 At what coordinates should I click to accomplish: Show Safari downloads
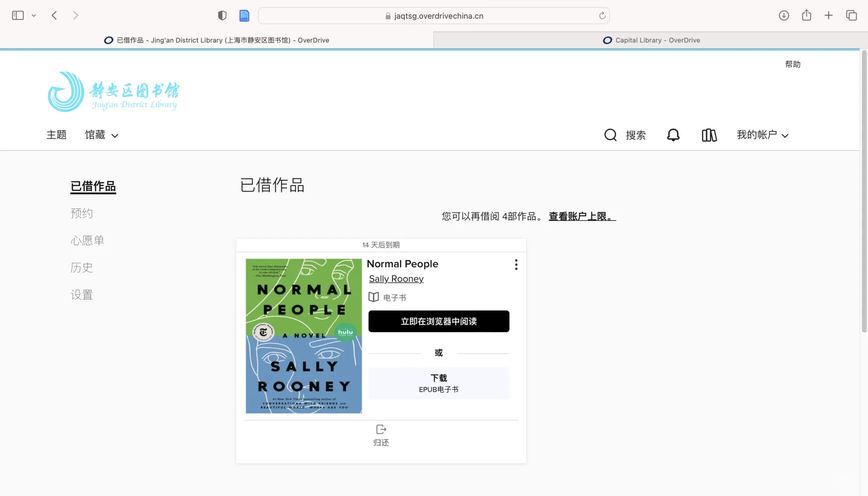point(784,16)
